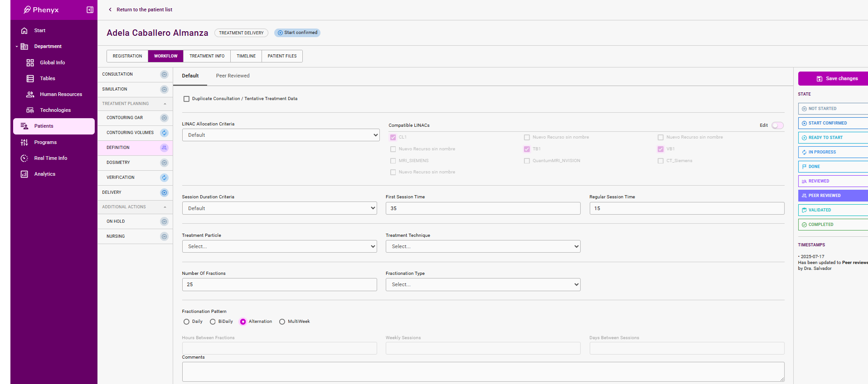The image size is (868, 384).
Task: Click the Contouring Volumes status icon
Action: pyautogui.click(x=164, y=133)
